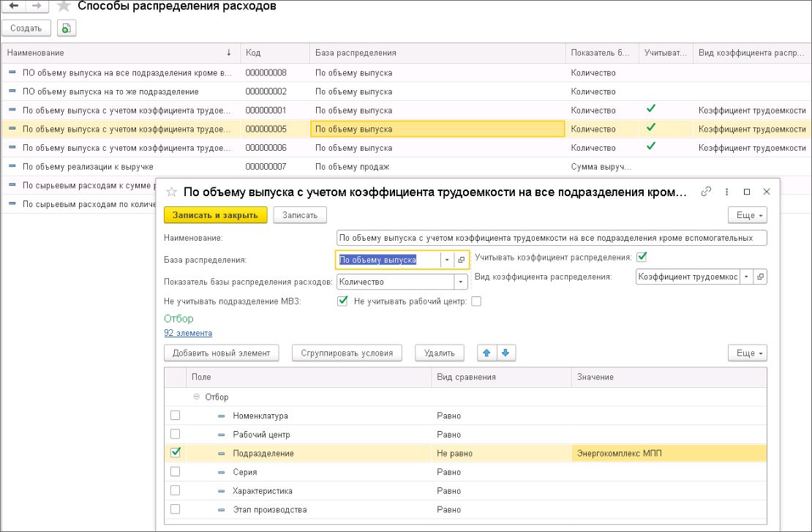812x532 pixels.
Task: Click Сгруппировать условия button
Action: click(x=347, y=353)
